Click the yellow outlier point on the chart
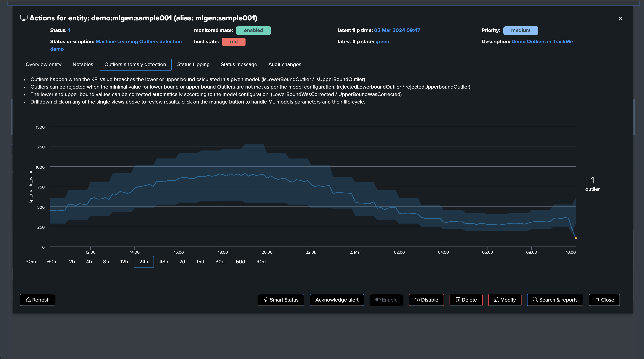This screenshot has height=359, width=644. (x=576, y=238)
